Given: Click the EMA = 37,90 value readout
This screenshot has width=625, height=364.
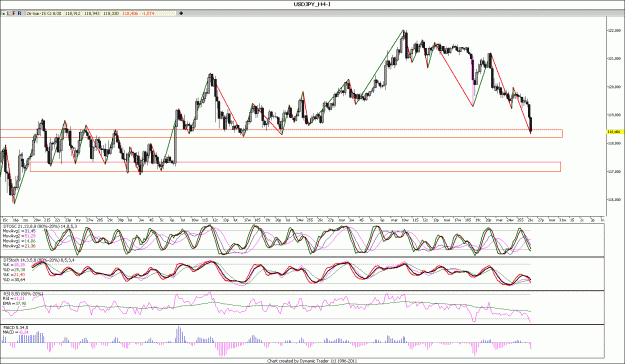Looking at the screenshot, I should pyautogui.click(x=15, y=303).
